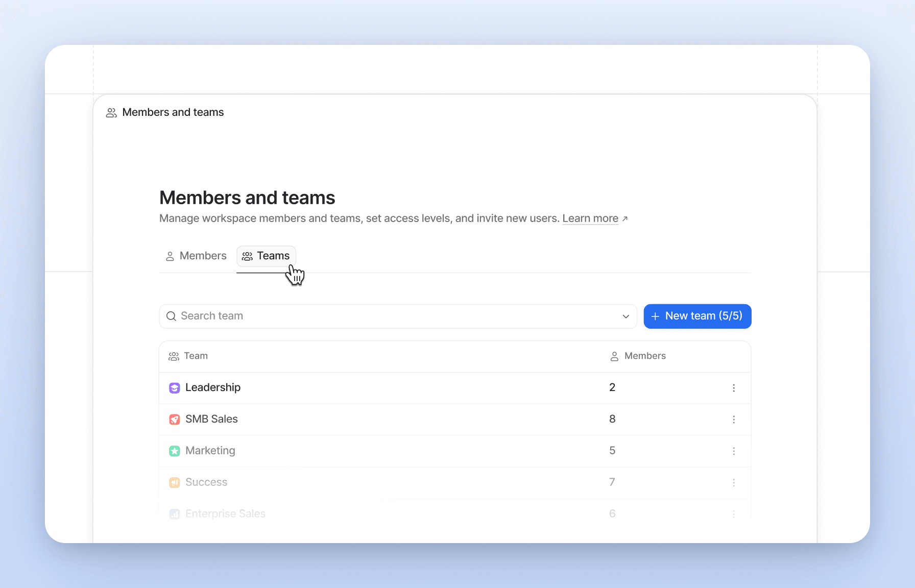Click the search magnifier icon
This screenshot has width=915, height=588.
(x=172, y=316)
